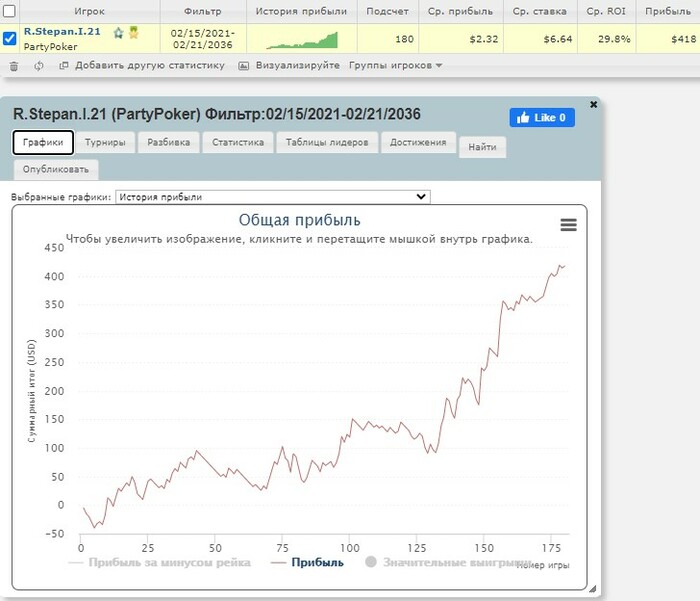Toggle Прибыль за минусом рейка legend series
Viewport: 700px width, 601px height.
tap(160, 563)
